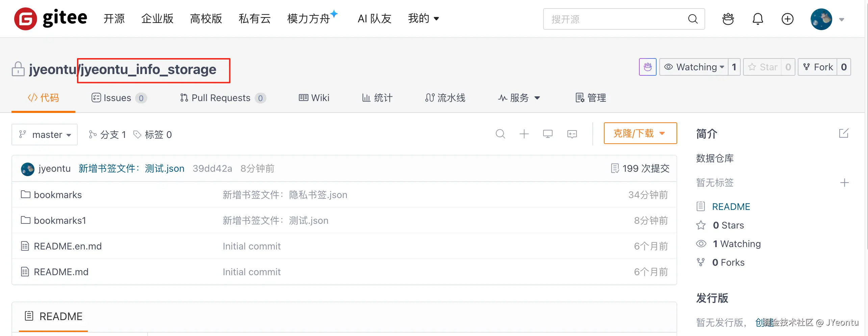Open the 克隆/下载 dropdown
This screenshot has height=336, width=868.
pyautogui.click(x=640, y=133)
